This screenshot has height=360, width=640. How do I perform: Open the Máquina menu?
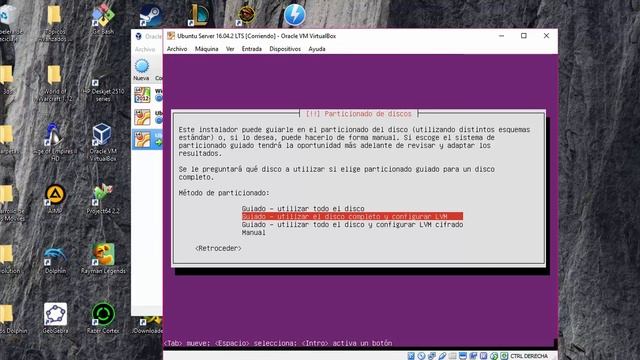click(206, 49)
